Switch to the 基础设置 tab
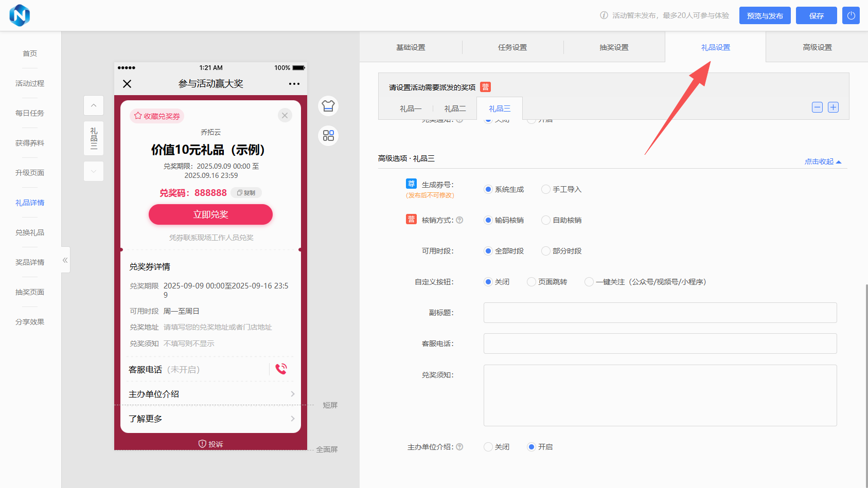This screenshot has height=488, width=868. [411, 47]
